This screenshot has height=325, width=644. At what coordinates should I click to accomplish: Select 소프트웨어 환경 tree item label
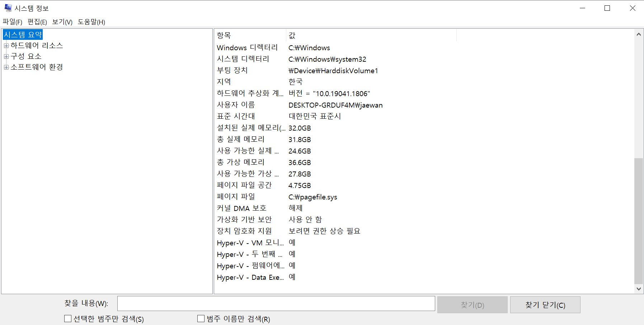tap(37, 67)
